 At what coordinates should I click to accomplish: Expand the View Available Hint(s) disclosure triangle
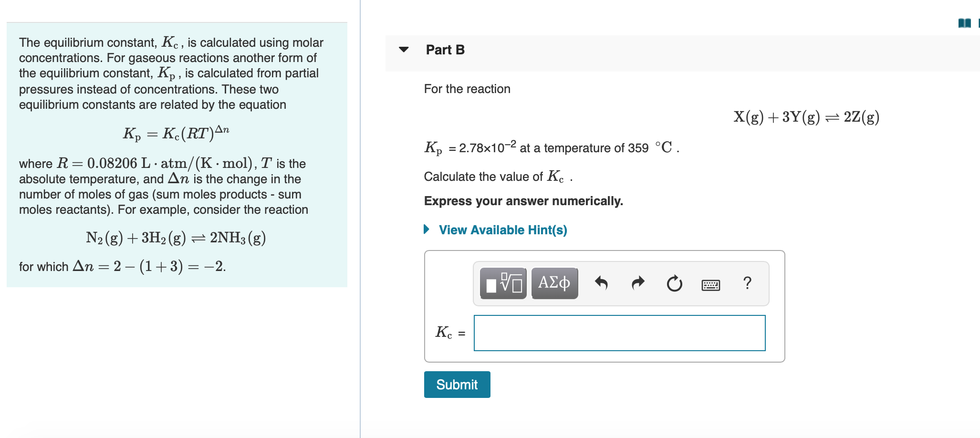(426, 230)
